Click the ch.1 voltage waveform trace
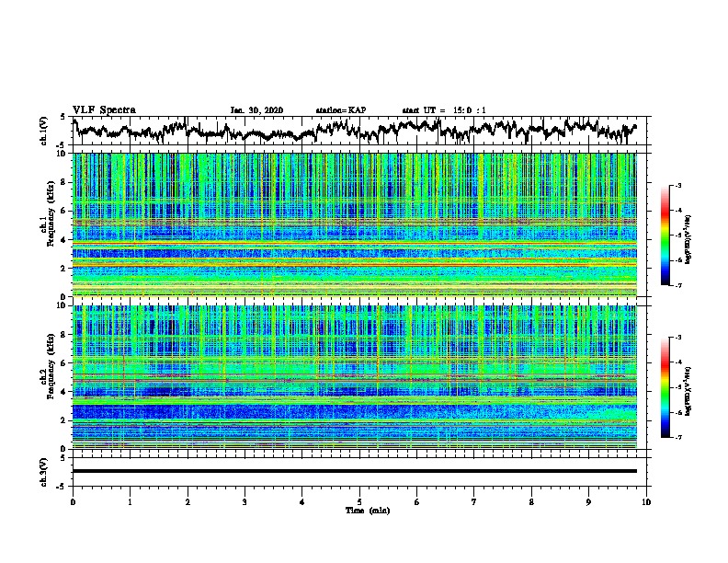Image resolution: width=728 pixels, height=563 pixels. click(355, 131)
